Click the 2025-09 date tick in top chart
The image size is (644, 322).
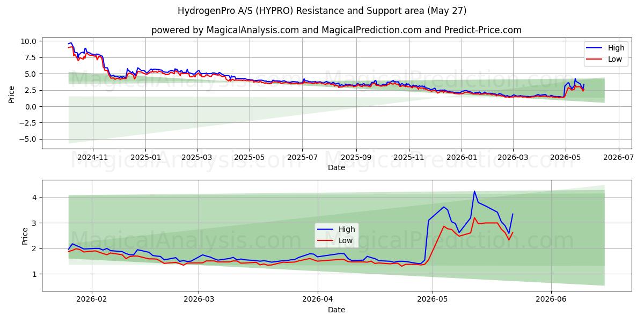click(x=355, y=158)
